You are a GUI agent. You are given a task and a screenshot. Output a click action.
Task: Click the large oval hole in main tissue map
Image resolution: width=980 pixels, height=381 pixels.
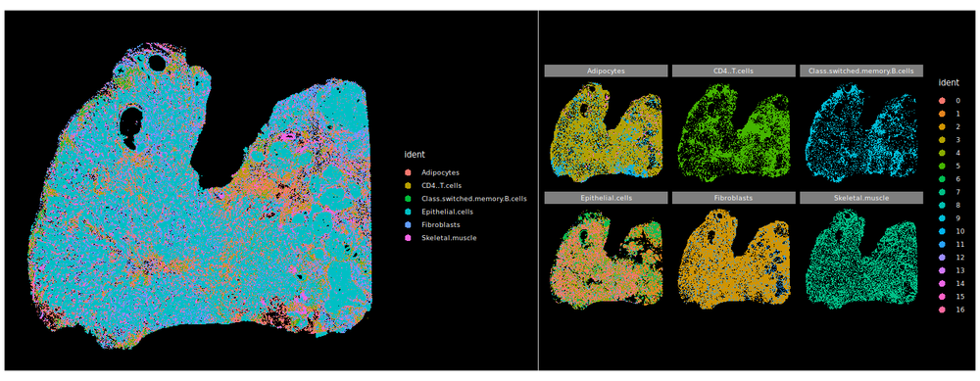(132, 126)
